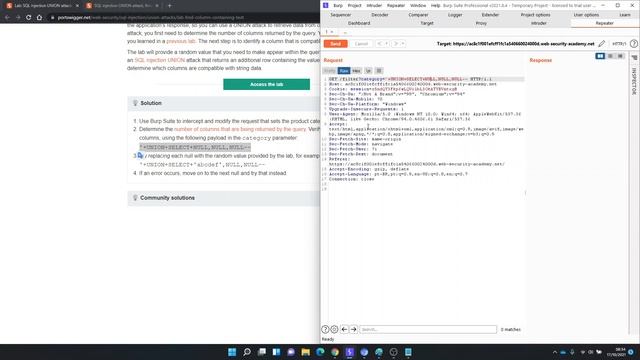The width and height of the screenshot is (640, 360).
Task: Open the taskbar search icon
Action: pos(247,352)
